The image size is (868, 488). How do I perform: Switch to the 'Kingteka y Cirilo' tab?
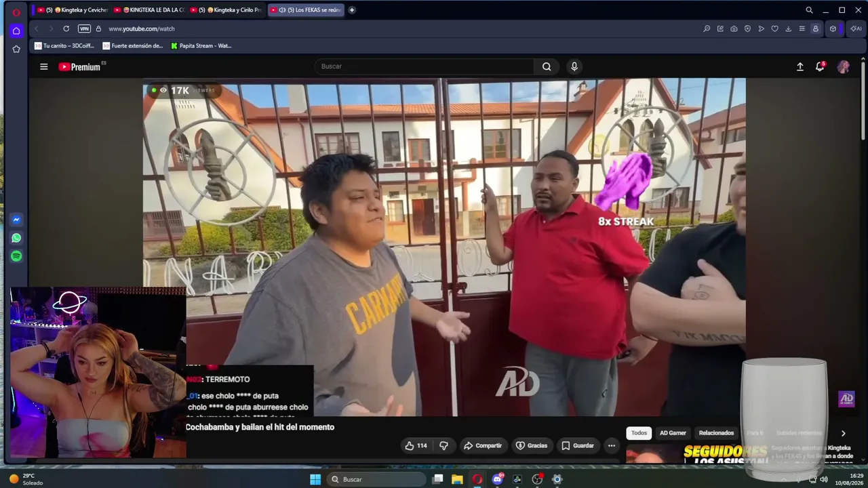pos(226,10)
